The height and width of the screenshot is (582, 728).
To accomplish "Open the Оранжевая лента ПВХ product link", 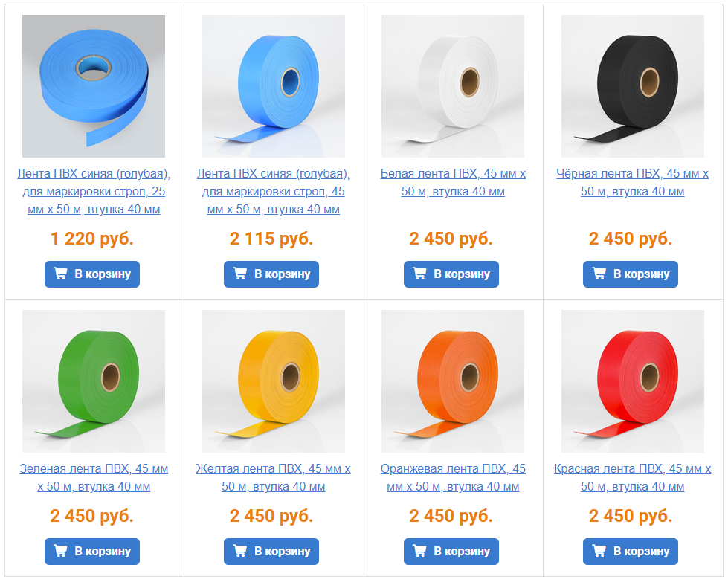I will click(x=453, y=478).
